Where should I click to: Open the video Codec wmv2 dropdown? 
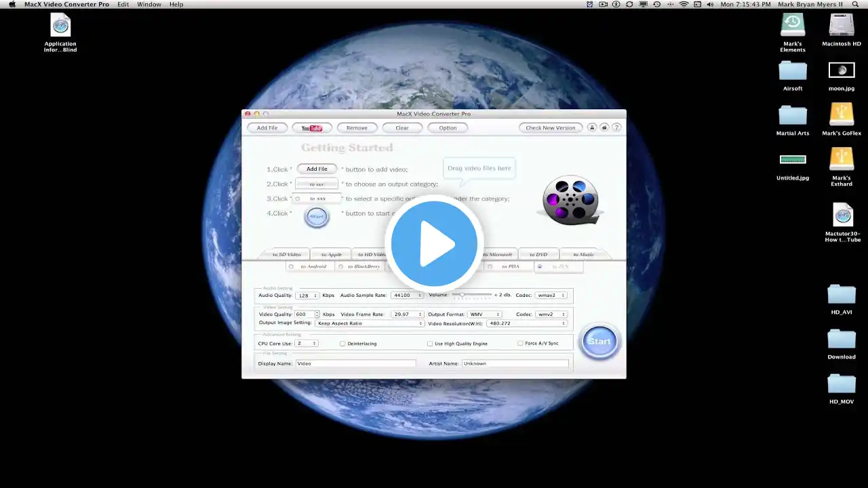552,314
